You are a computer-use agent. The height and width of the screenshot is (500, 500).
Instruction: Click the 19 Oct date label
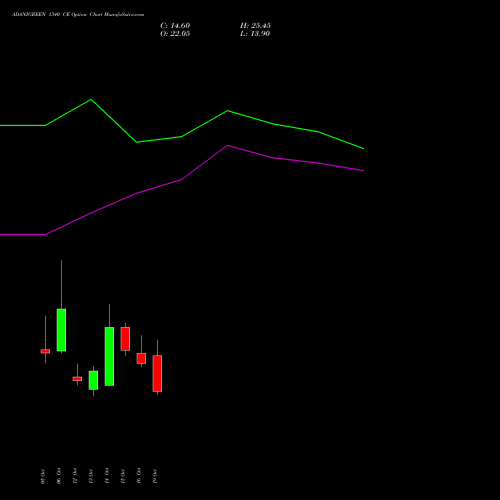pyautogui.click(x=155, y=476)
